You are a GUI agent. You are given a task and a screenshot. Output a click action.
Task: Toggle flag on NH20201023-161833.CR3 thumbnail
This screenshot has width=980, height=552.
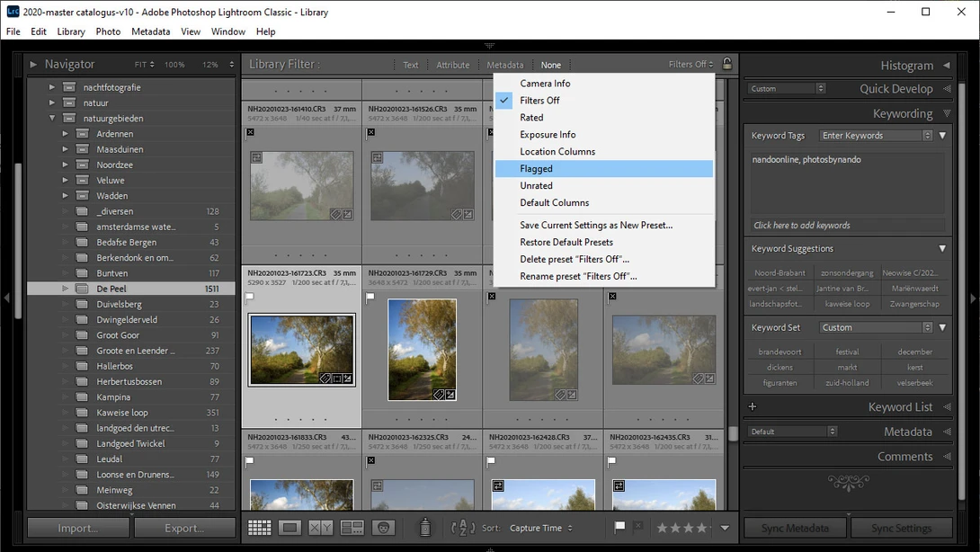[x=250, y=461]
